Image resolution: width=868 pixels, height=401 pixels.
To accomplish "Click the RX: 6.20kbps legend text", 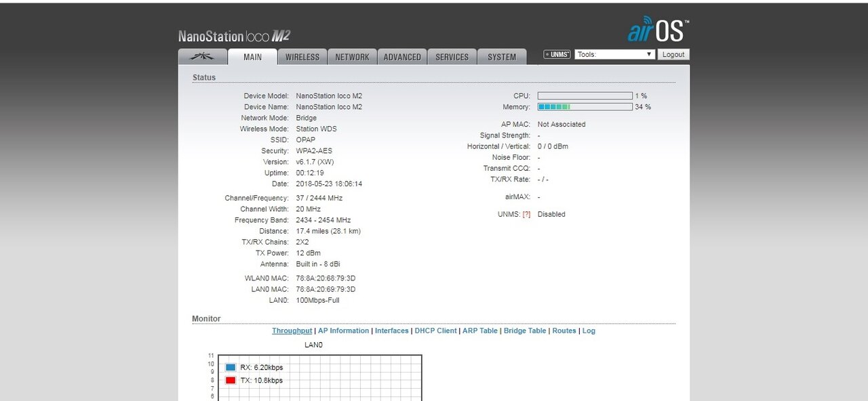I will 262,367.
